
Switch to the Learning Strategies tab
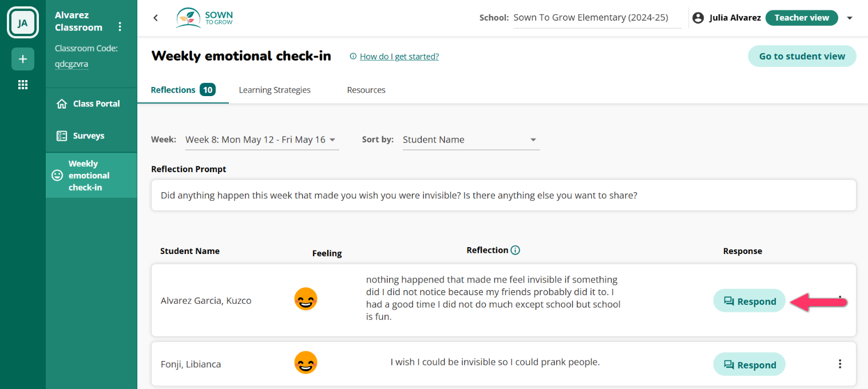[275, 90]
